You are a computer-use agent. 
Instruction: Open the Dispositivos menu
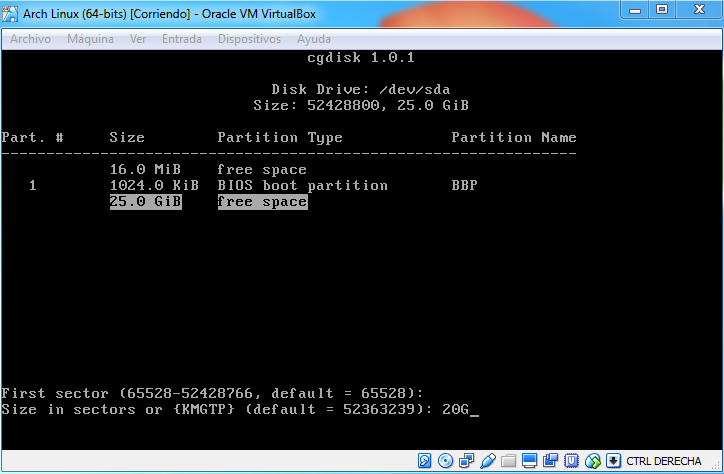(x=249, y=39)
